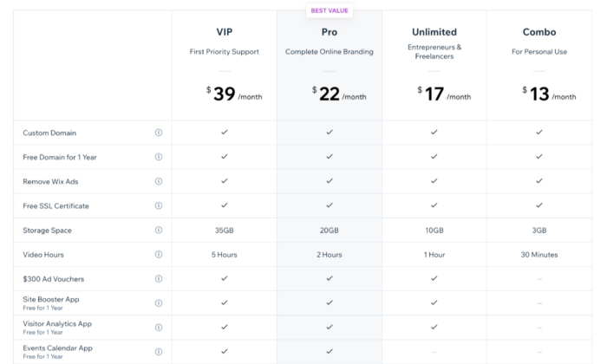Image resolution: width=607 pixels, height=364 pixels.
Task: Click info icon beside $300 Ad Vouchers
Action: [159, 278]
